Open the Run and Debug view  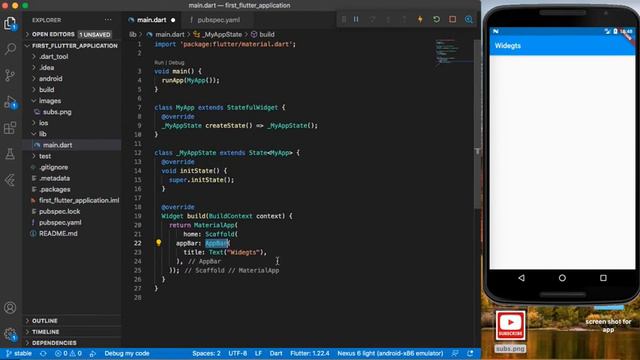(x=10, y=102)
